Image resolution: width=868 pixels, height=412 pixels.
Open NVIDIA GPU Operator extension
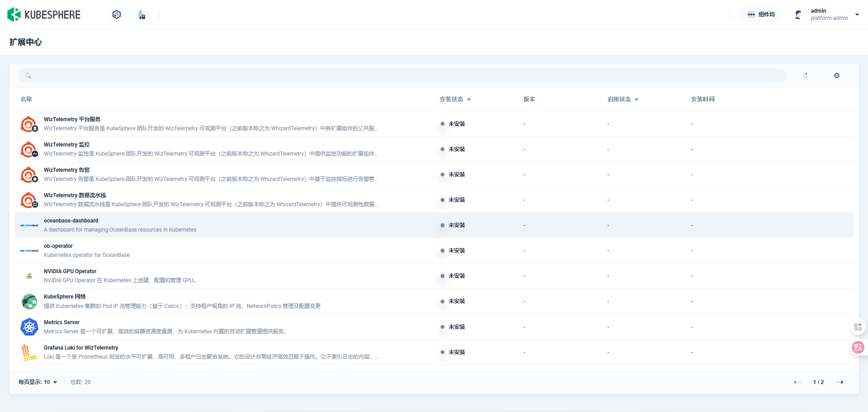tap(70, 271)
